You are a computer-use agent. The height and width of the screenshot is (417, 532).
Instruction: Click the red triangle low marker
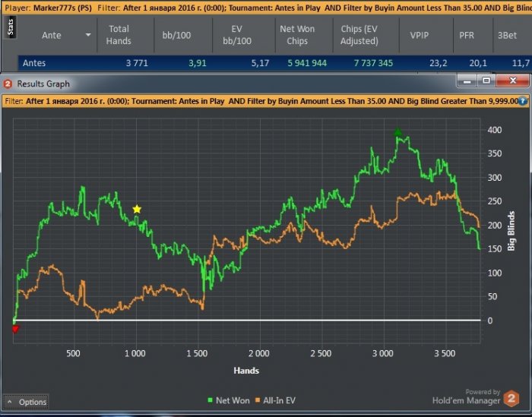click(15, 329)
